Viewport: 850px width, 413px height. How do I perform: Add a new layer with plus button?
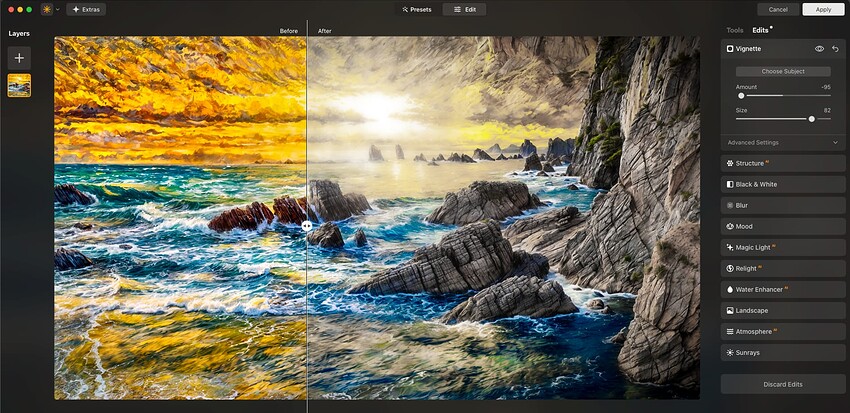pos(19,58)
